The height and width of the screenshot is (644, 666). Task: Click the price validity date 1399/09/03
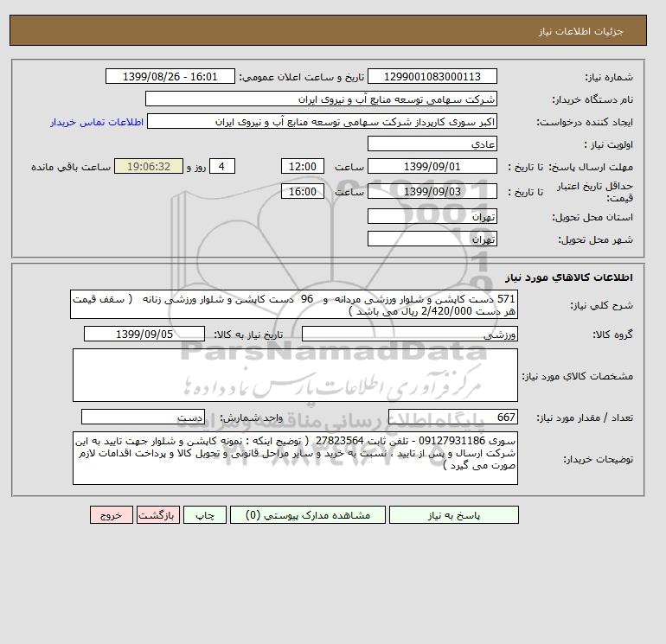coord(432,191)
